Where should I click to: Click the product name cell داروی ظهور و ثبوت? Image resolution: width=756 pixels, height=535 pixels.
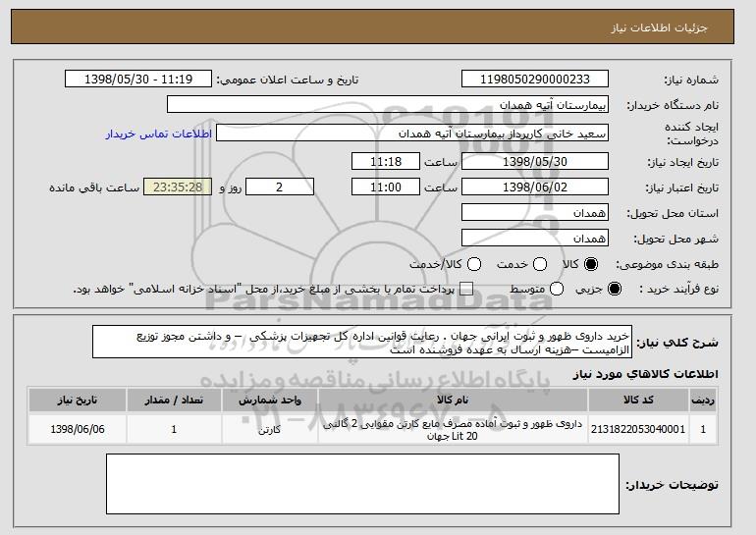coord(453,429)
